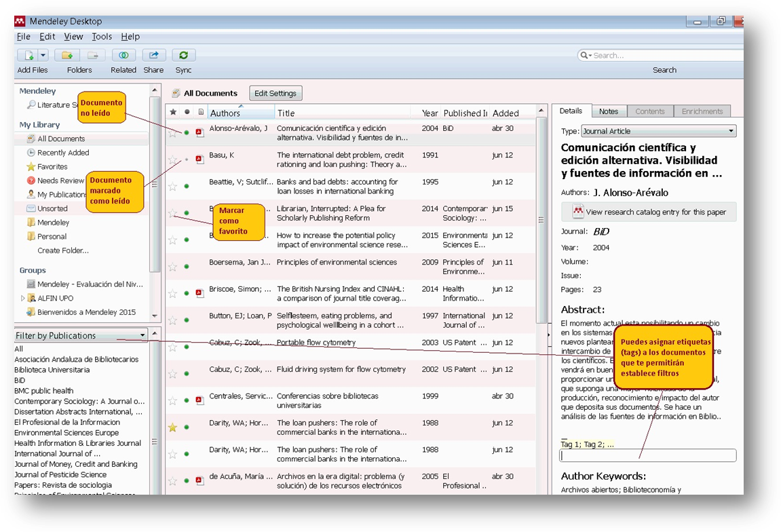
Task: Click the Edit Settings button
Action: pyautogui.click(x=275, y=93)
